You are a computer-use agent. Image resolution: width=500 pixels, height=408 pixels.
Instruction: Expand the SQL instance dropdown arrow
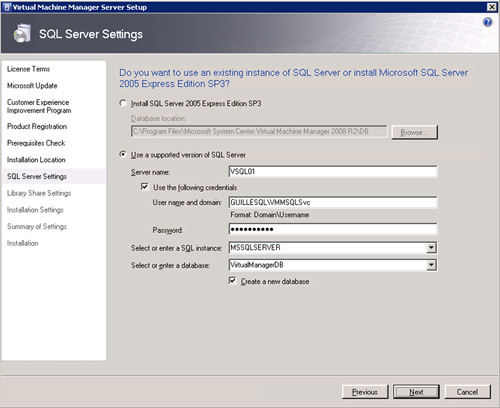431,248
